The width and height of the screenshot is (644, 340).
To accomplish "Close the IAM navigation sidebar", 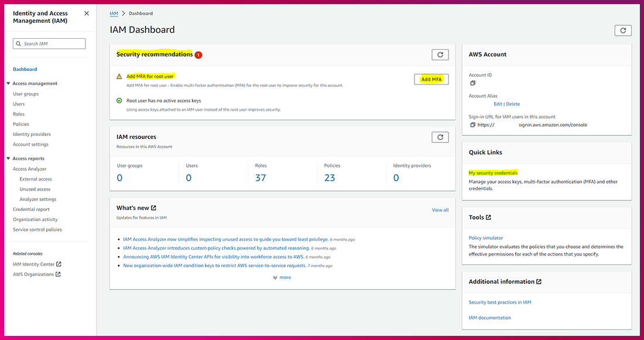I will [x=87, y=13].
